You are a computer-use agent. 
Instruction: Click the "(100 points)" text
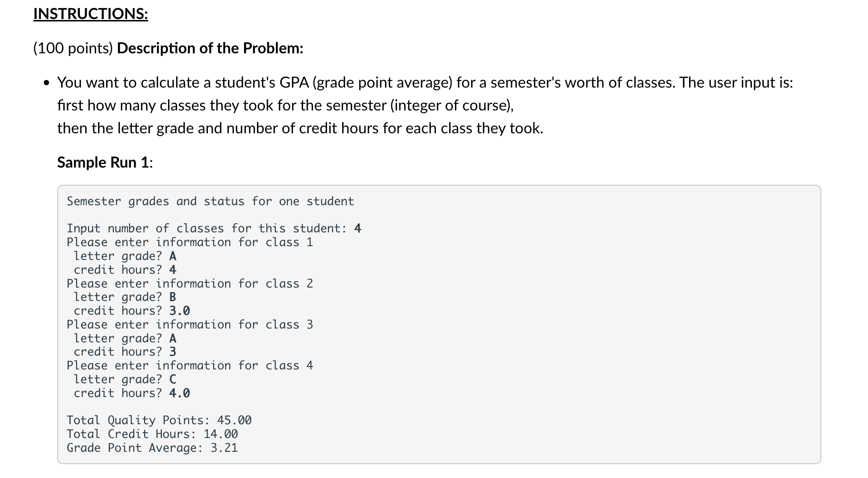point(73,48)
